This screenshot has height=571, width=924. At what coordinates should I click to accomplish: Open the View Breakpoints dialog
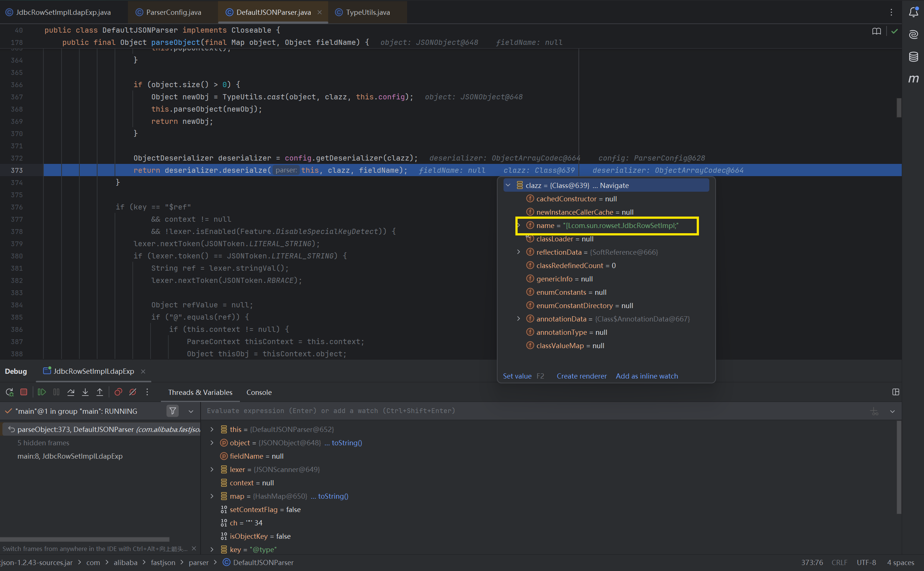click(x=118, y=392)
